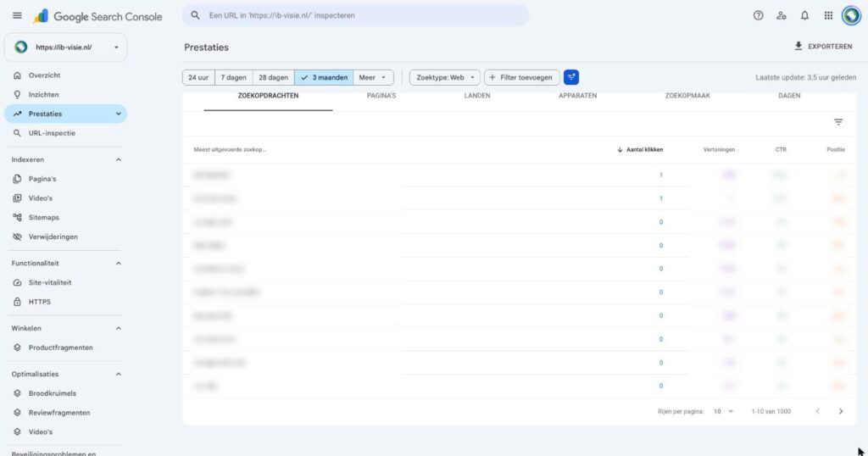Screen dimensions: 868x456
Task: Switch to the Zoekopmaak tab
Action: [687, 96]
